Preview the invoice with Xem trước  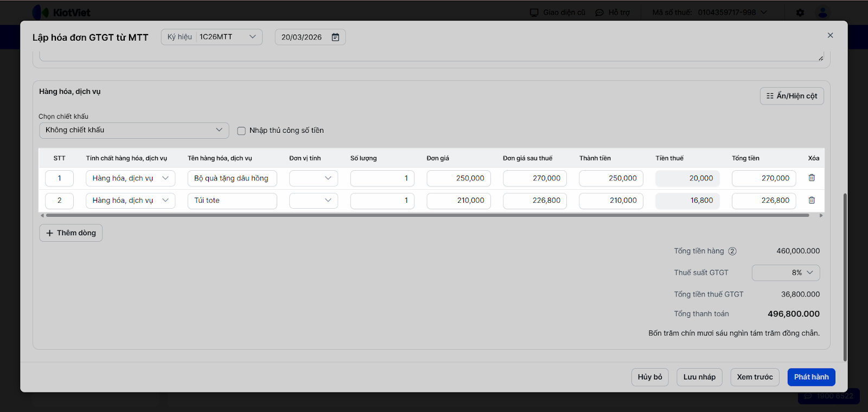(x=755, y=377)
